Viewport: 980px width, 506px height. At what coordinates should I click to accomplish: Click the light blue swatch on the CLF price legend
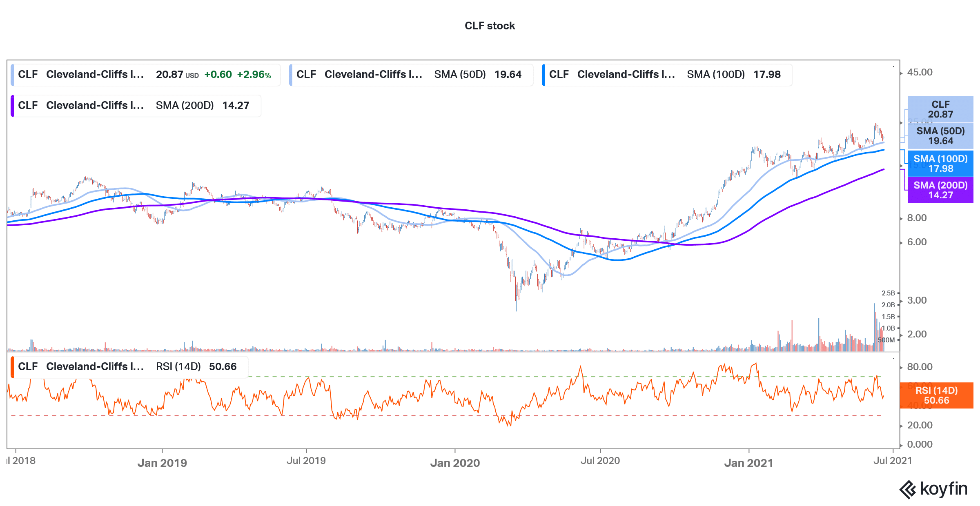tap(12, 75)
